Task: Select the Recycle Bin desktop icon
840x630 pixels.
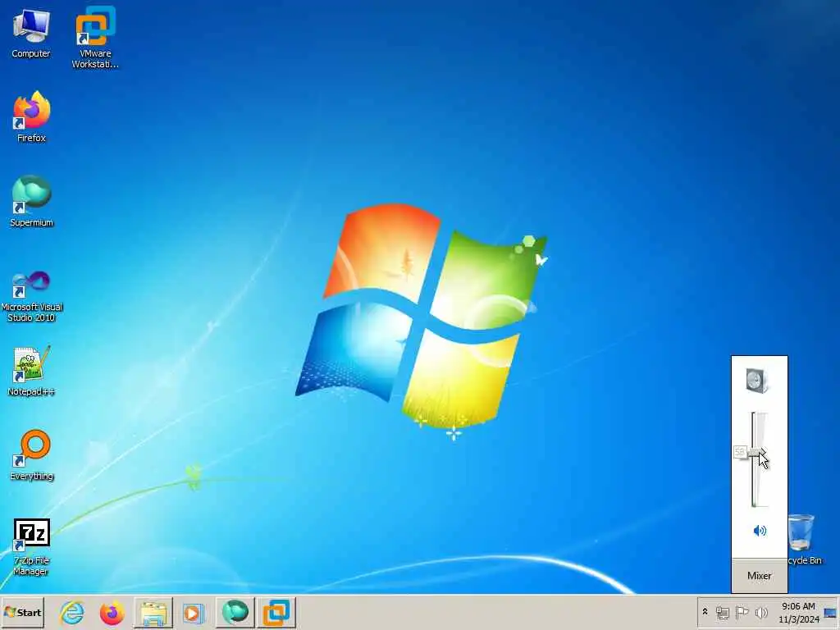Action: [x=804, y=540]
